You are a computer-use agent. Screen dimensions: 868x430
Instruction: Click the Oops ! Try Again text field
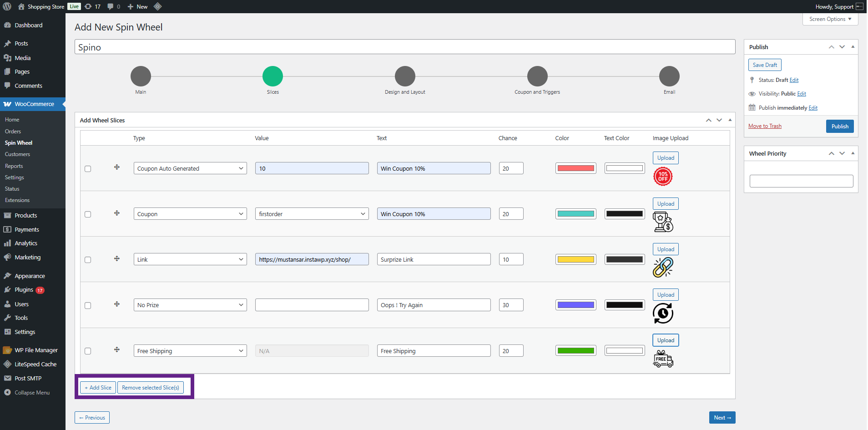click(434, 305)
